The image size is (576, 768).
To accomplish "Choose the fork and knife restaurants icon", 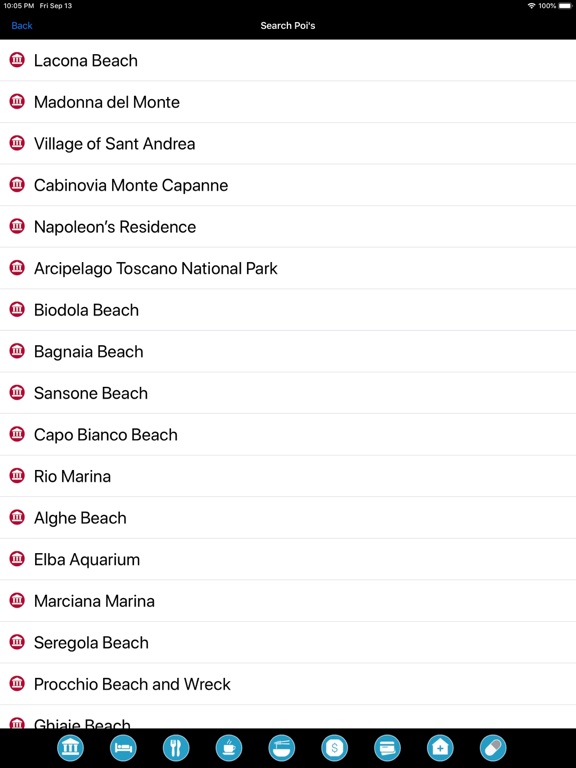I will click(176, 748).
